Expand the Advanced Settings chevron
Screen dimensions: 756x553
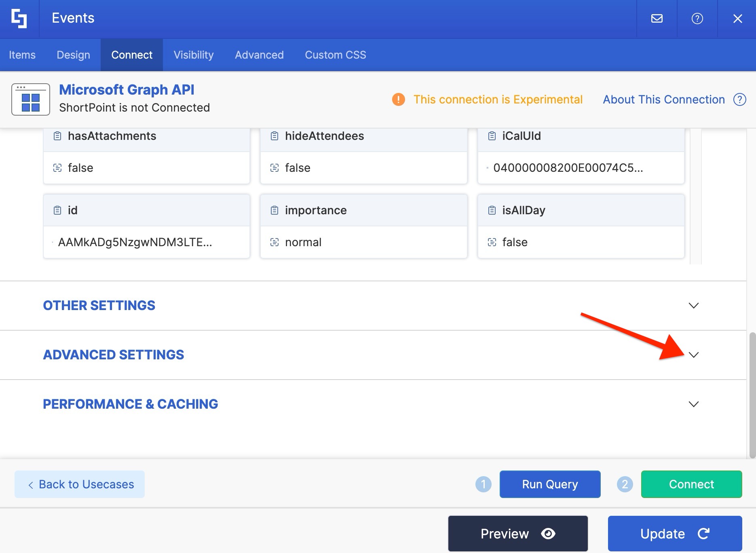click(x=694, y=355)
